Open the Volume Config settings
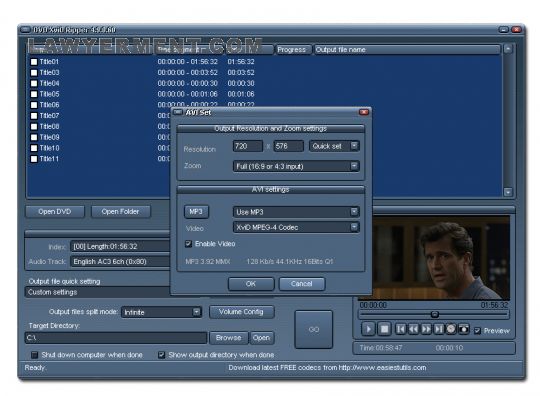 (x=241, y=312)
